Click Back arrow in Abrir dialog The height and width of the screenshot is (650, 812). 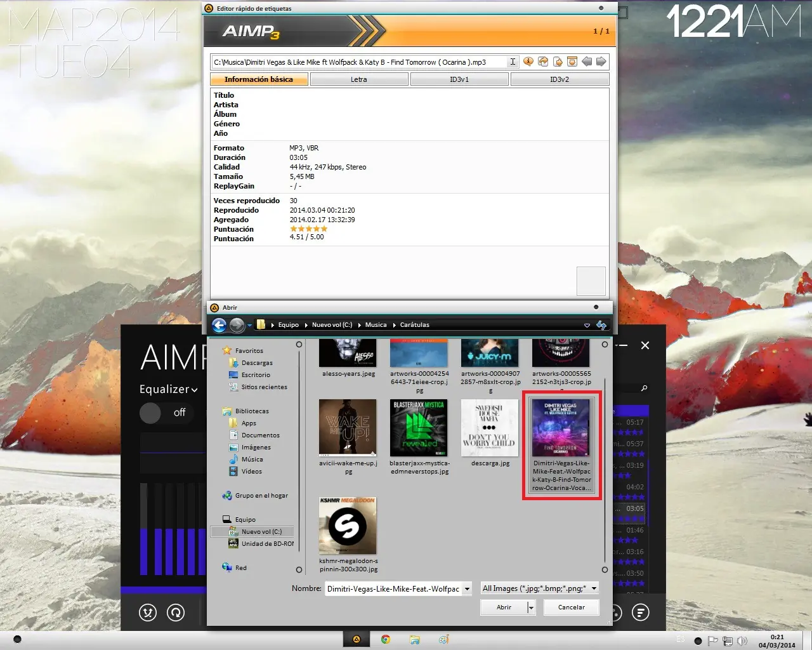(219, 325)
